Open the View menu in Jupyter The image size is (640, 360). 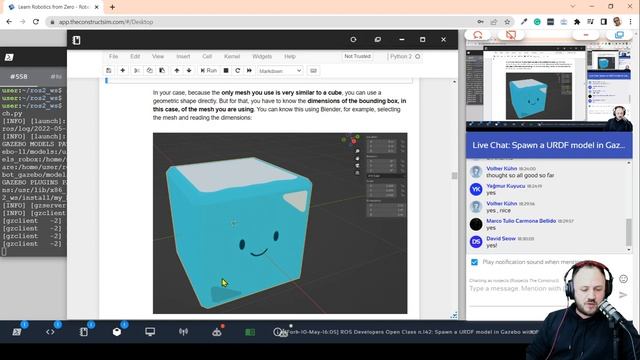(158, 56)
